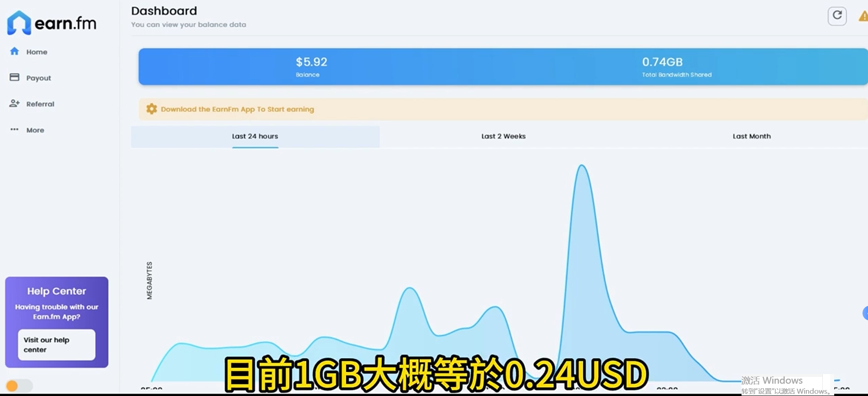Screen dimensions: 868x396
Task: Open Home in the sidebar
Action: click(x=37, y=52)
